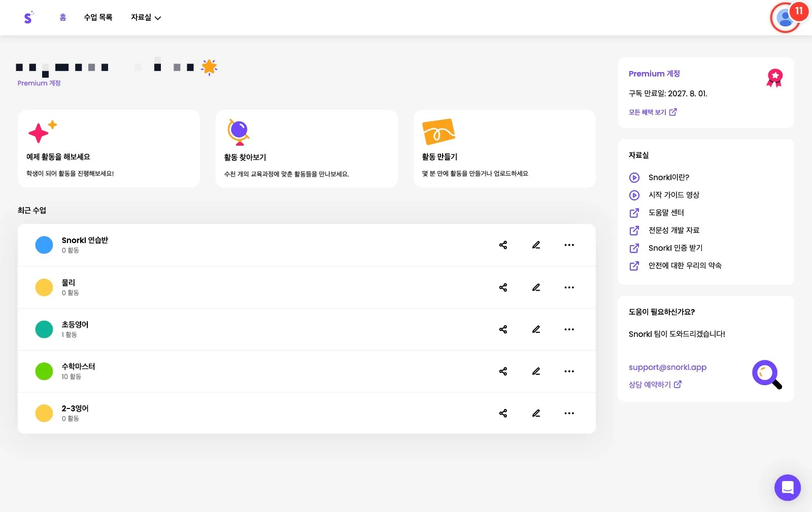Click the star badge next to username
Image resolution: width=812 pixels, height=512 pixels.
pyautogui.click(x=209, y=67)
